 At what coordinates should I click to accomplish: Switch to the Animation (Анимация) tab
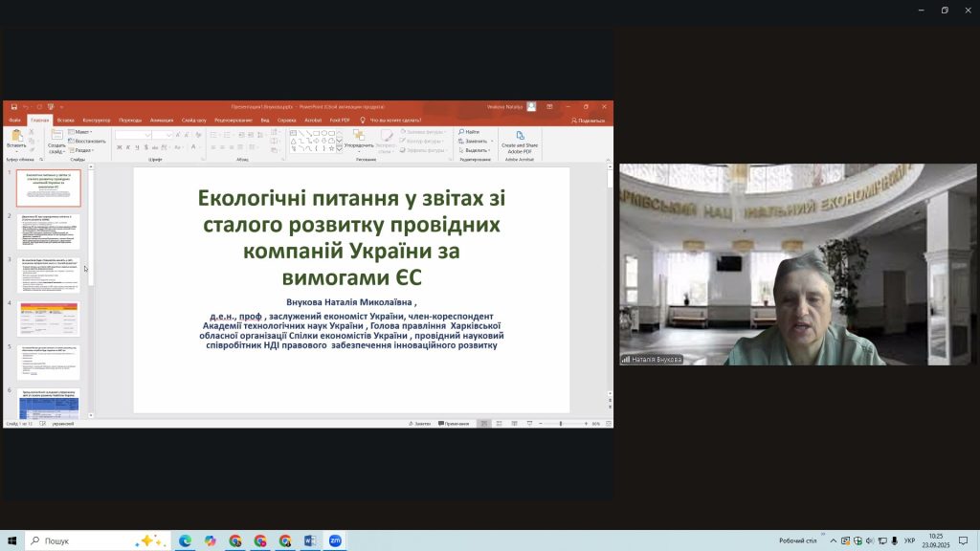pos(162,120)
